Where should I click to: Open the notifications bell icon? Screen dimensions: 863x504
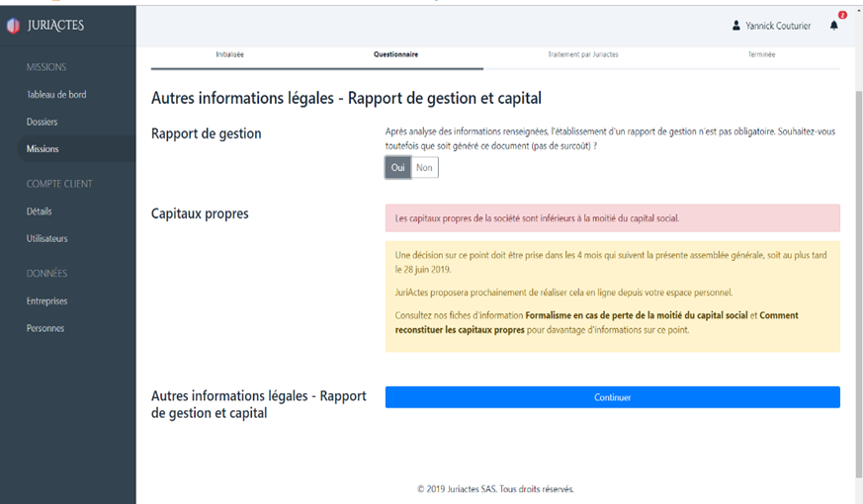pyautogui.click(x=833, y=26)
